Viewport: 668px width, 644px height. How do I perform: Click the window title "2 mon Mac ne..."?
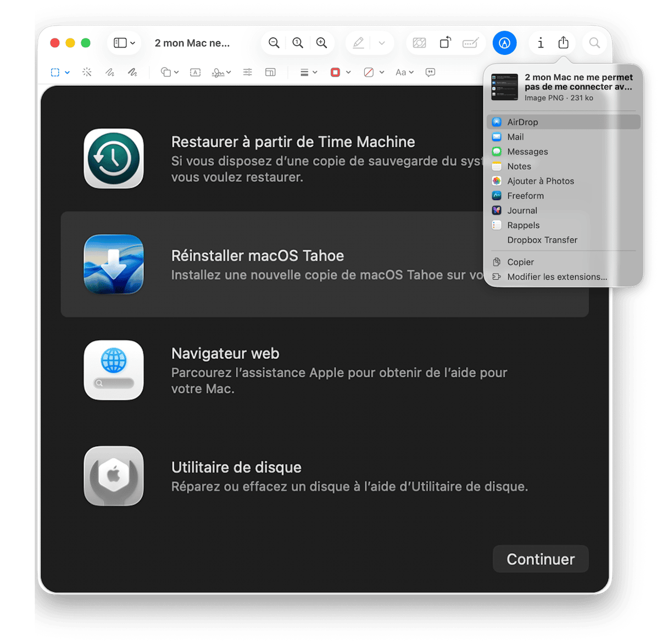coord(192,43)
